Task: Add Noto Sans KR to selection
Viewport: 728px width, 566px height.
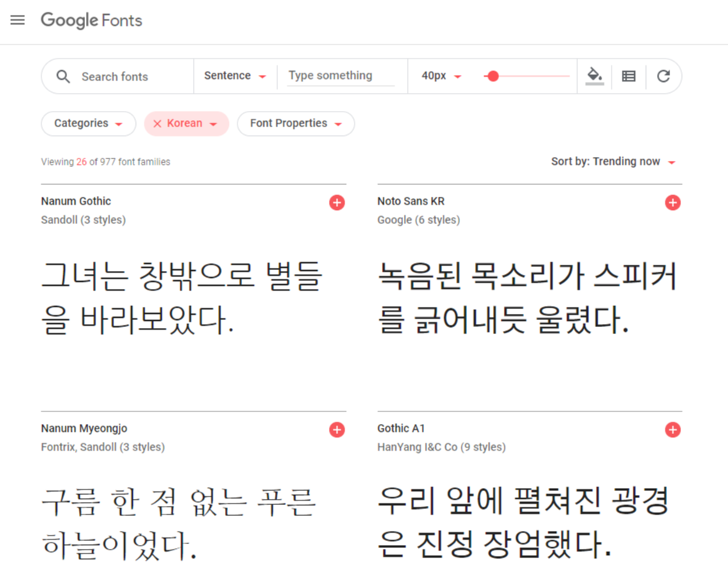Action: (673, 202)
